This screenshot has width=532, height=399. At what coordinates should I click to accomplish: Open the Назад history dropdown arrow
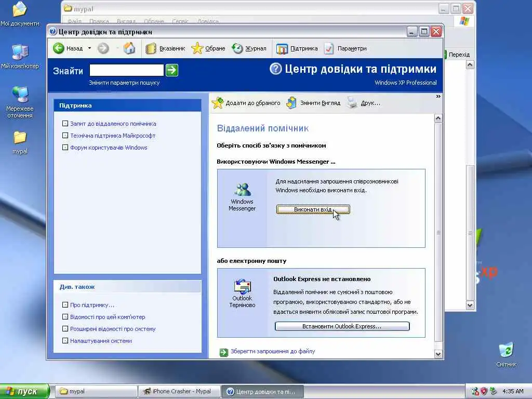tap(89, 48)
